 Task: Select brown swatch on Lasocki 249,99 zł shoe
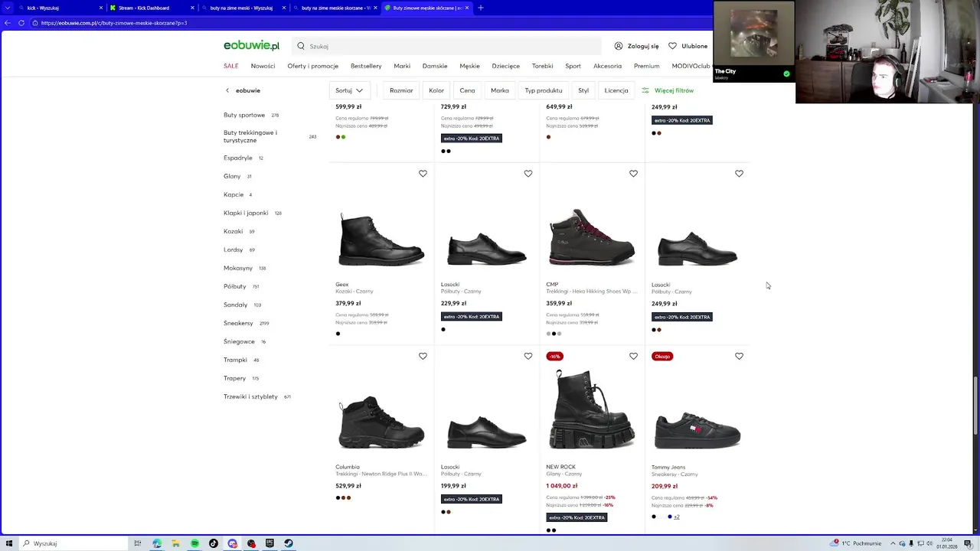click(659, 330)
